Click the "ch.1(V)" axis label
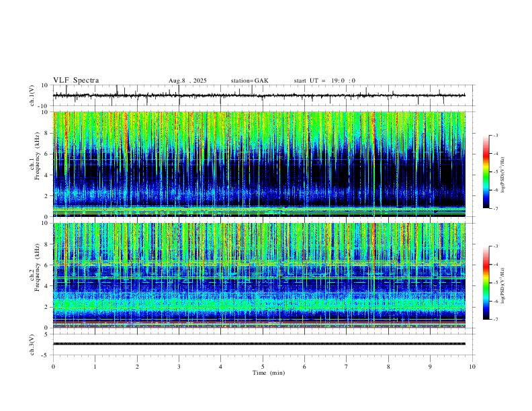The image size is (532, 411). tap(32, 95)
